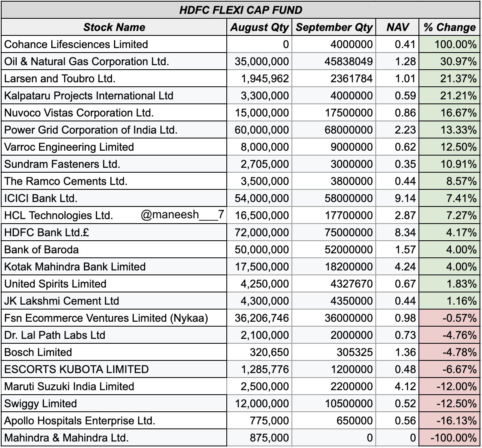The width and height of the screenshot is (482, 448).
Task: Click 'Varroc Engineering Limited' cell
Action: click(x=114, y=147)
